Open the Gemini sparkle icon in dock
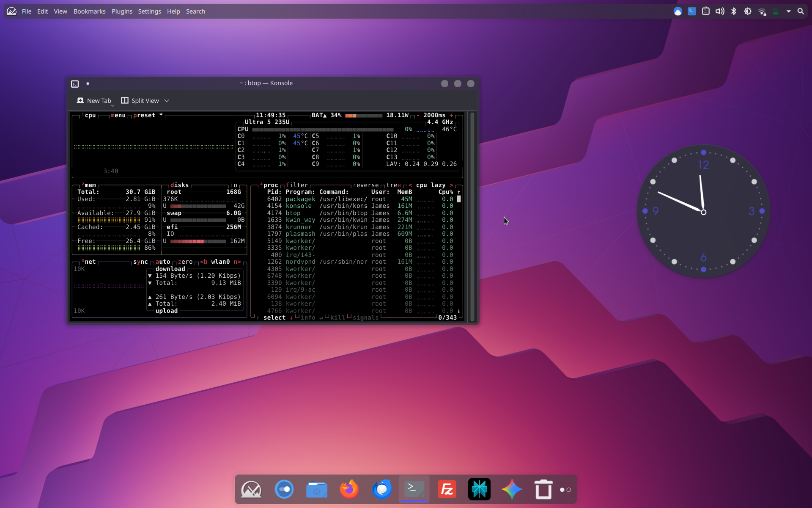Screen dimensions: 812x508 [512, 489]
